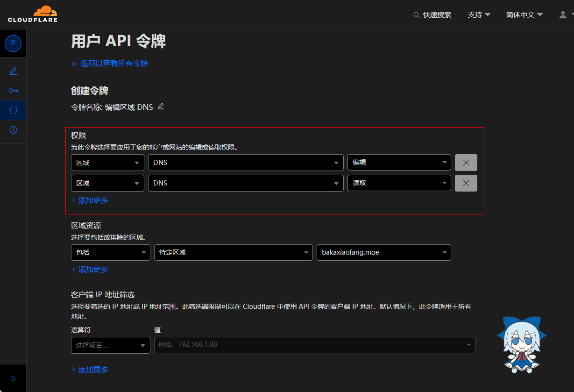This screenshot has height=392, width=574.
Task: Open the 编辑 permission level dropdown
Action: pos(399,163)
